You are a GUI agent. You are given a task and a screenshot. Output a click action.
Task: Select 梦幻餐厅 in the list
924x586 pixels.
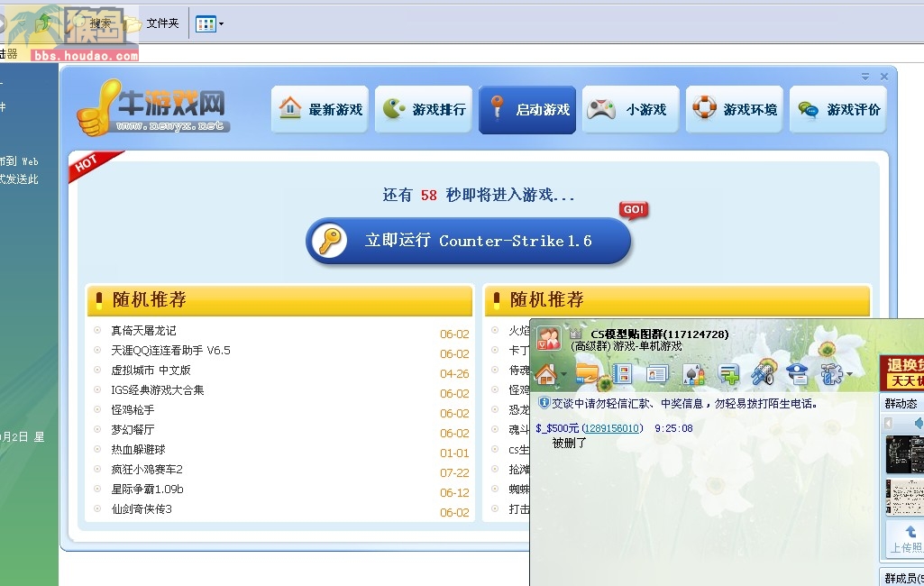pyautogui.click(x=133, y=430)
